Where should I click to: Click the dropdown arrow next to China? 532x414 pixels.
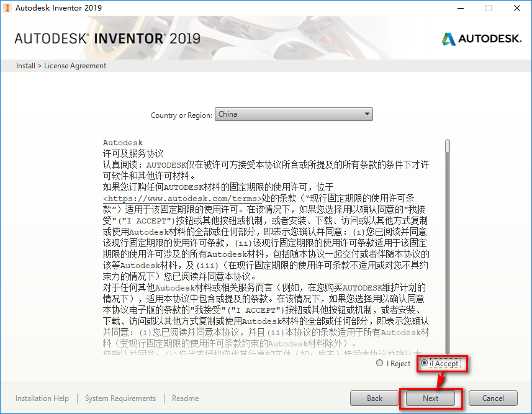pyautogui.click(x=367, y=114)
